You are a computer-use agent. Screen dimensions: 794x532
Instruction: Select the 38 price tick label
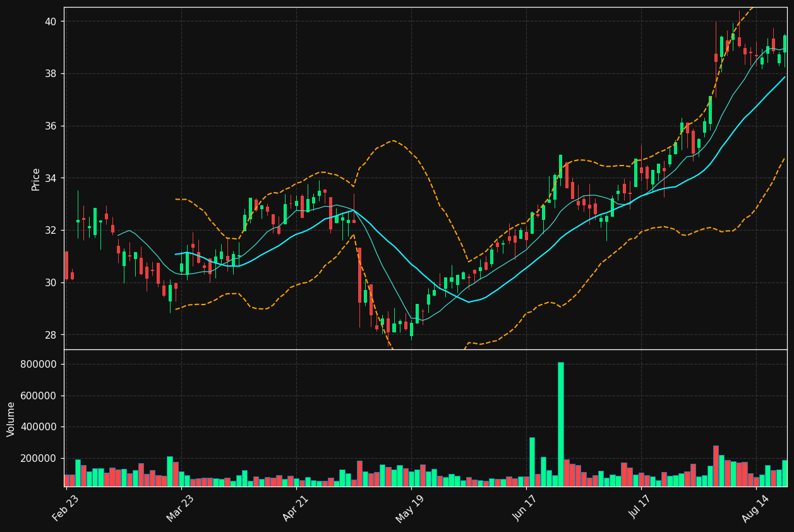pos(50,74)
